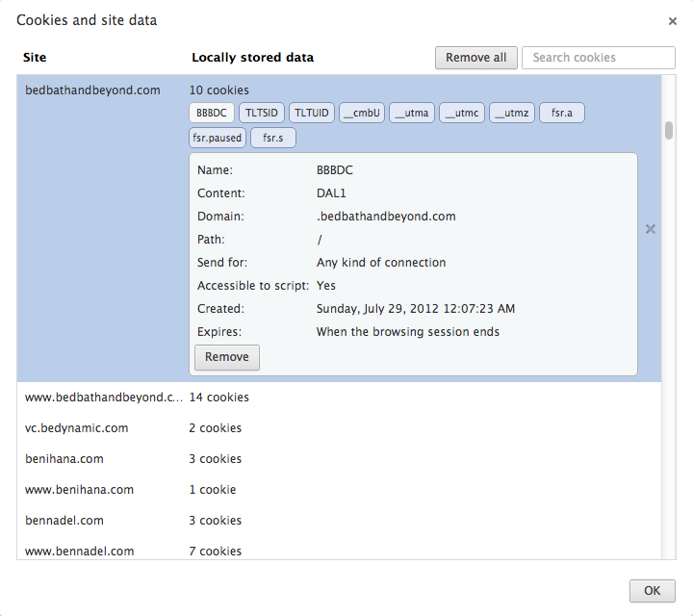The width and height of the screenshot is (693, 616).
Task: Click the DAL1 content value
Action: click(x=331, y=193)
